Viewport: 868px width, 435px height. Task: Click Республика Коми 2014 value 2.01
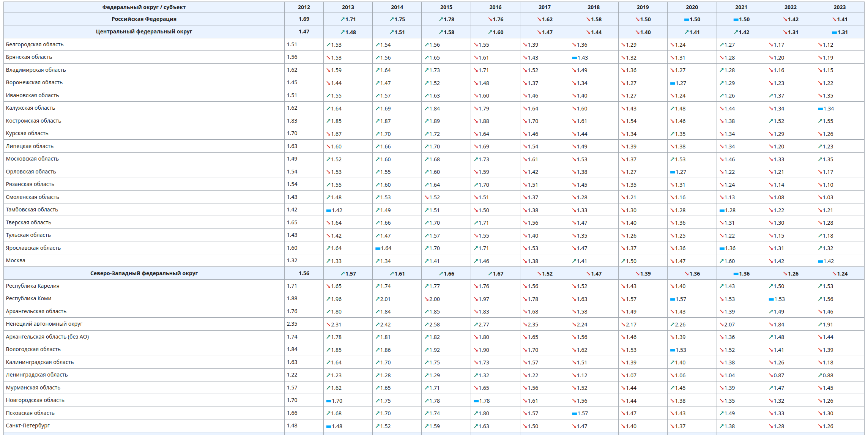click(386, 299)
